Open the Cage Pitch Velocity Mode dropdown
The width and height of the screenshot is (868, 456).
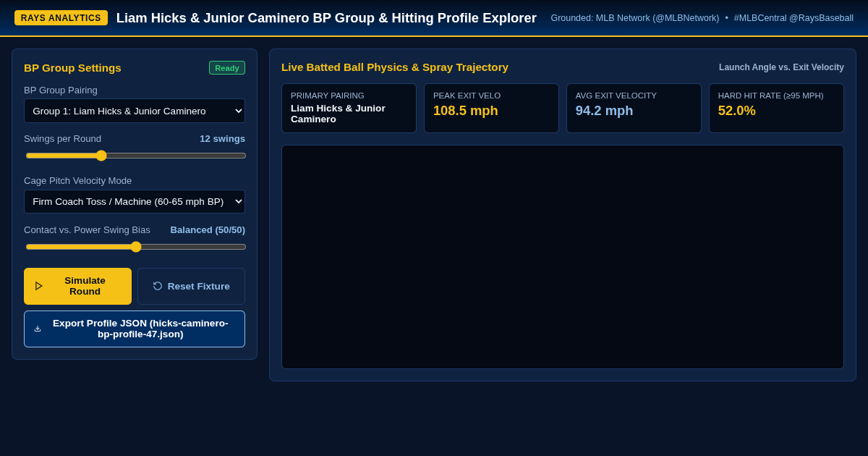pyautogui.click(x=135, y=201)
